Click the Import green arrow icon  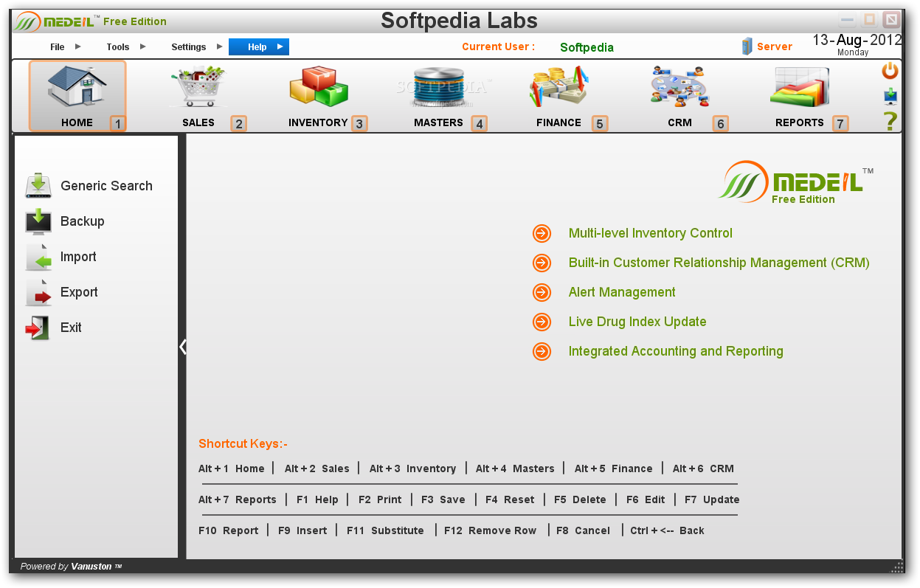[x=38, y=257]
